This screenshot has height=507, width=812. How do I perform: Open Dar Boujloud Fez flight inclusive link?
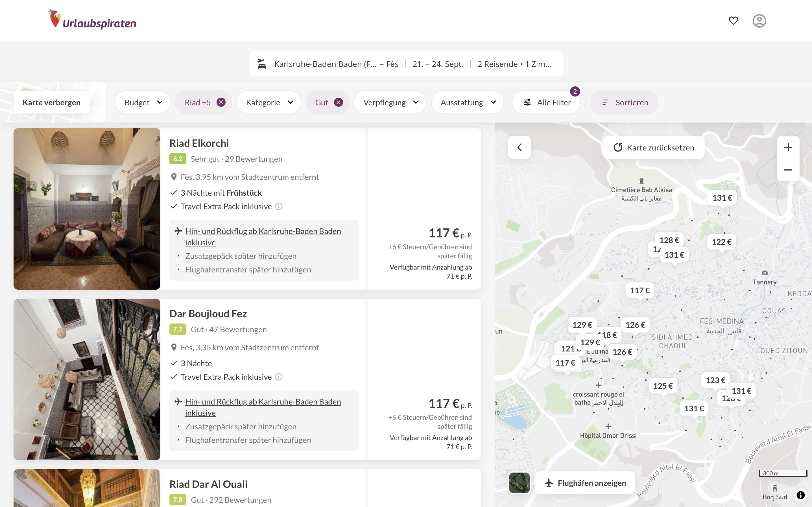[263, 407]
